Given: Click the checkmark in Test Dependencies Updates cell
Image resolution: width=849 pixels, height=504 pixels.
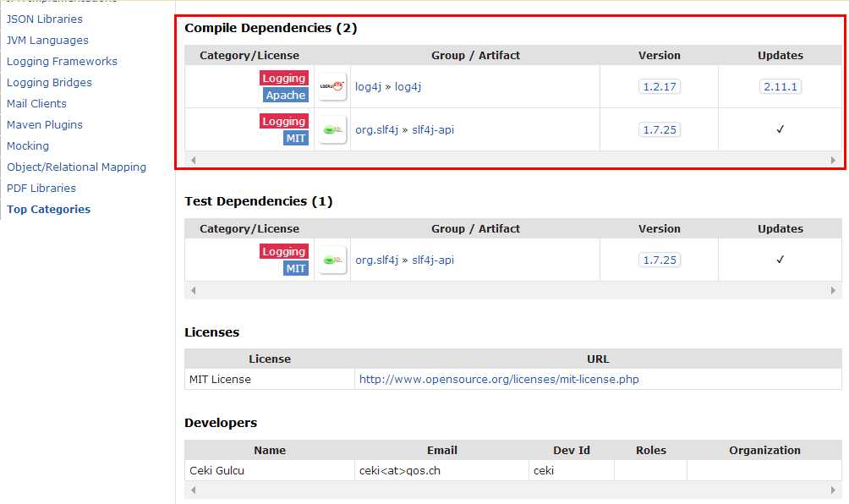Looking at the screenshot, I should [x=781, y=260].
